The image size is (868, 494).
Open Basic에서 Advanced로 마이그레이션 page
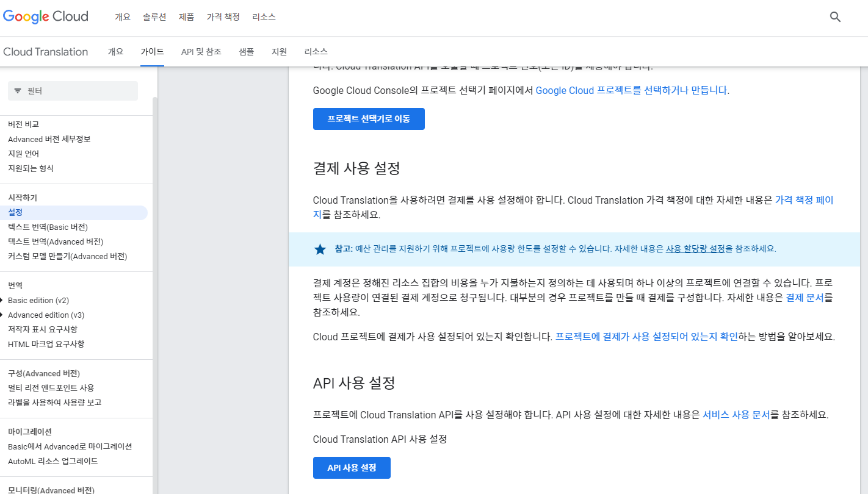[x=70, y=446]
